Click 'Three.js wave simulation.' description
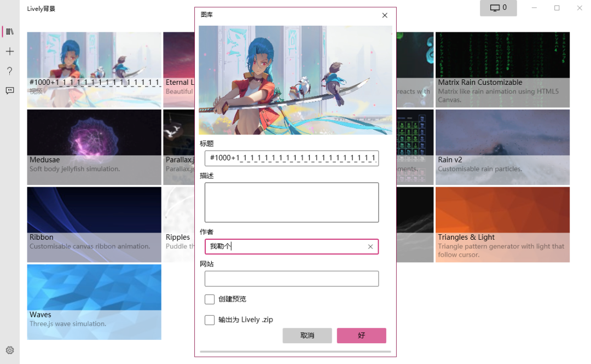 tap(68, 323)
